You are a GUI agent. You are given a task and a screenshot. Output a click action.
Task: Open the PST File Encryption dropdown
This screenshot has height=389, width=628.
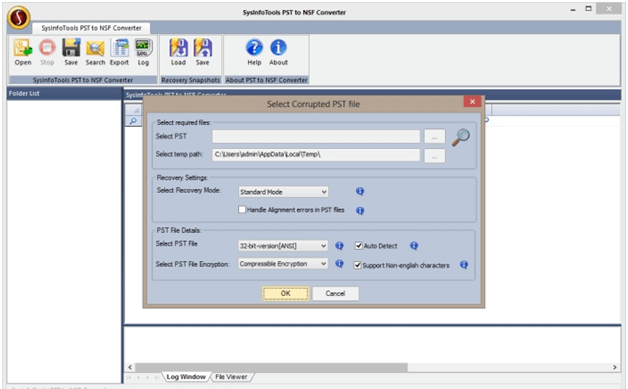283,264
